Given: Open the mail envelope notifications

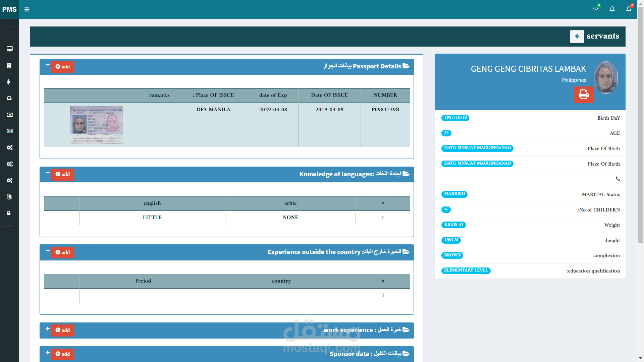Looking at the screenshot, I should [595, 9].
